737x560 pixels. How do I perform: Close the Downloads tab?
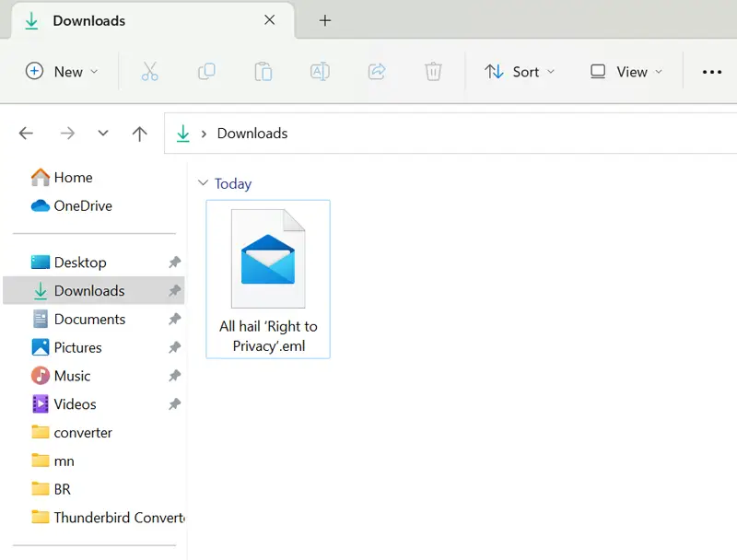[x=269, y=20]
